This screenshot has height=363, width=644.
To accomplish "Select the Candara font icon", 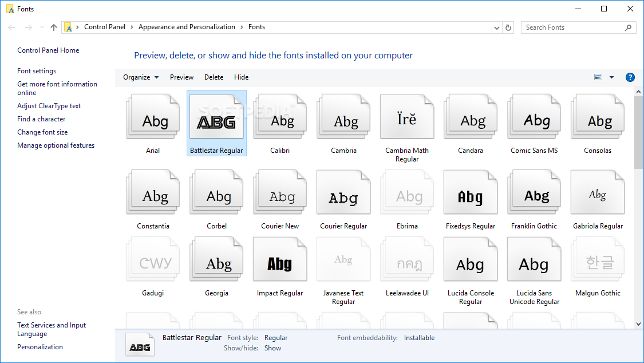I will pyautogui.click(x=471, y=116).
